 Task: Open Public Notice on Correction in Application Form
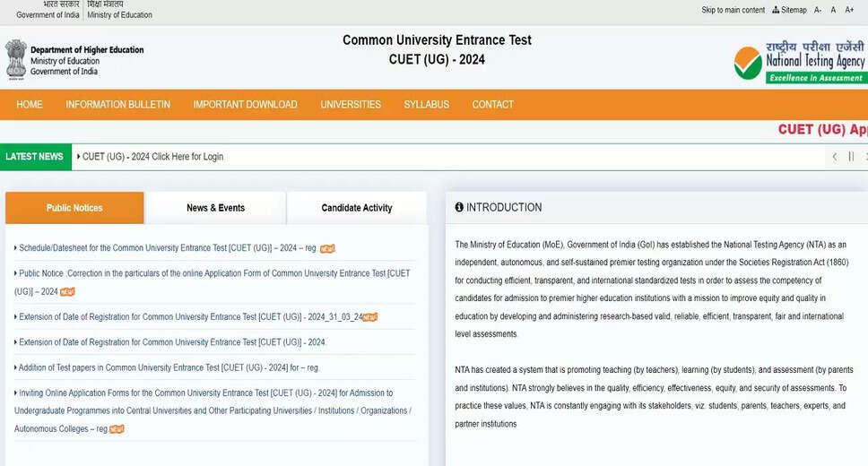tap(212, 282)
